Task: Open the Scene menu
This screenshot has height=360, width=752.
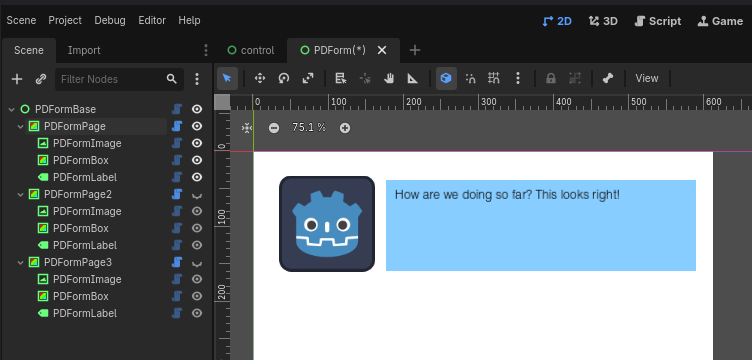Action: tap(21, 21)
